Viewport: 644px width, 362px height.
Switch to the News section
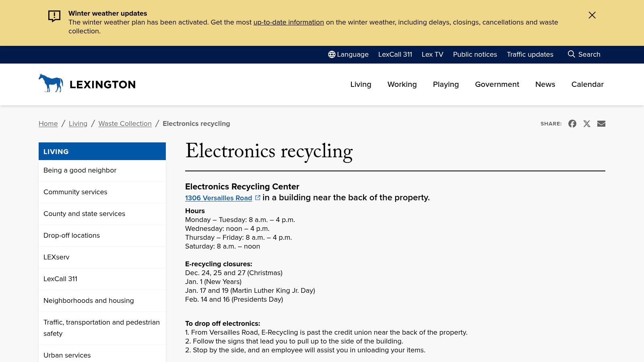[x=545, y=84]
